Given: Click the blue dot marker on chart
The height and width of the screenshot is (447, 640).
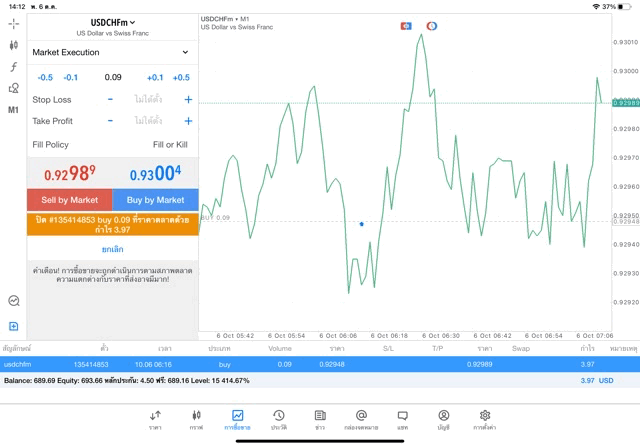Looking at the screenshot, I should click(x=361, y=224).
